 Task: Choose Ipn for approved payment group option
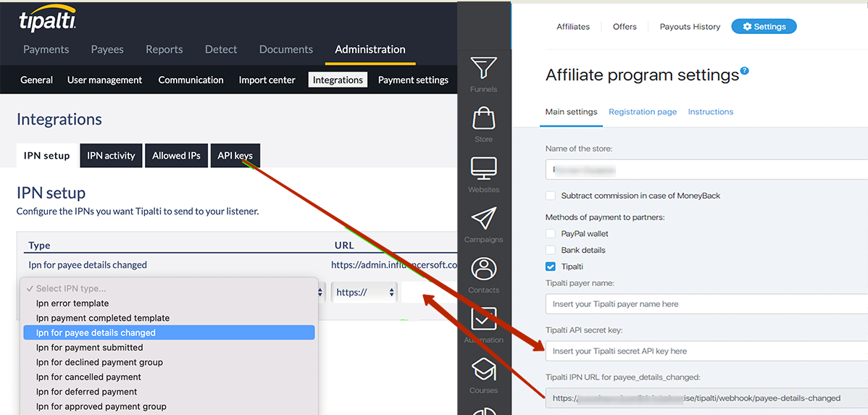169,407
